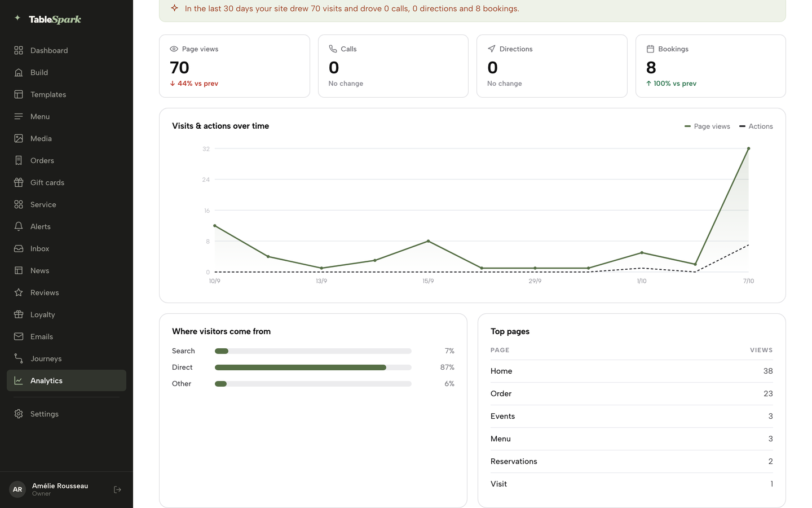812x508 pixels.
Task: Click the chart peak point at 7/10
Action: pos(748,148)
